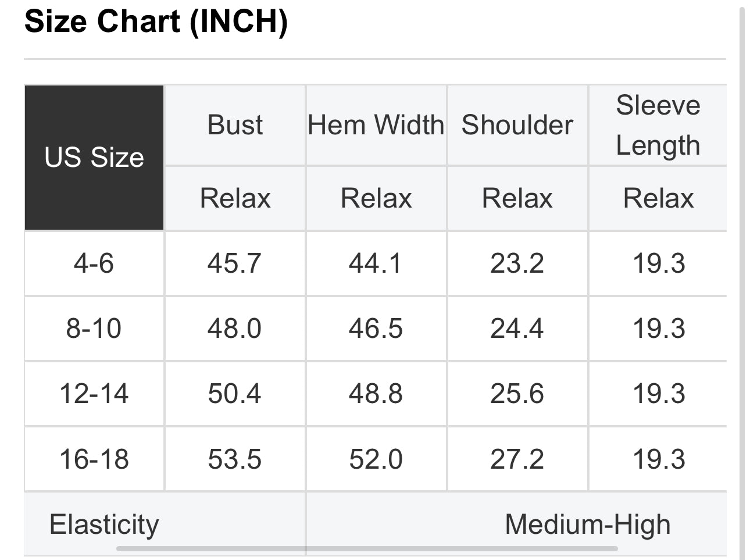Select the 46.5 hem width cell
The image size is (750, 560).
376,329
